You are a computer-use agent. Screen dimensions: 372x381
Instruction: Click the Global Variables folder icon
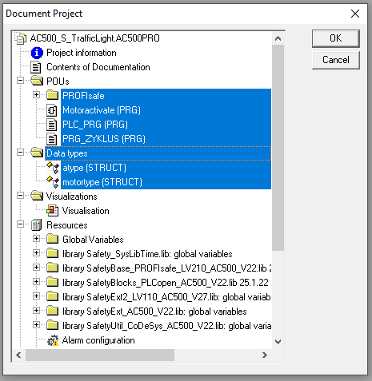pyautogui.click(x=53, y=239)
